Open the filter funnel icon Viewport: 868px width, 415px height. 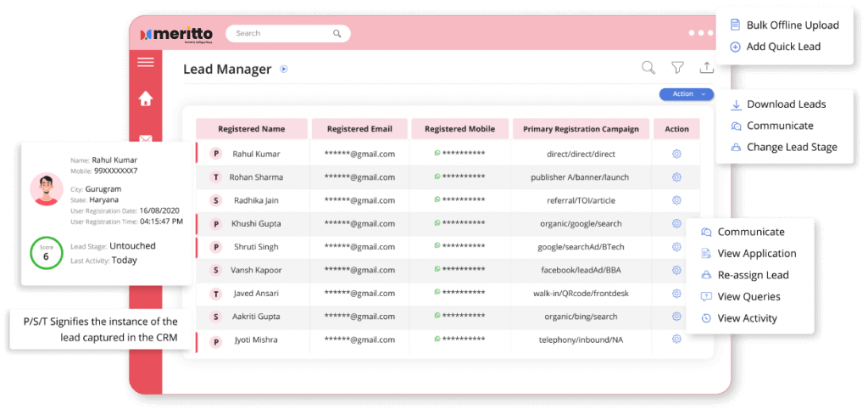pos(677,68)
